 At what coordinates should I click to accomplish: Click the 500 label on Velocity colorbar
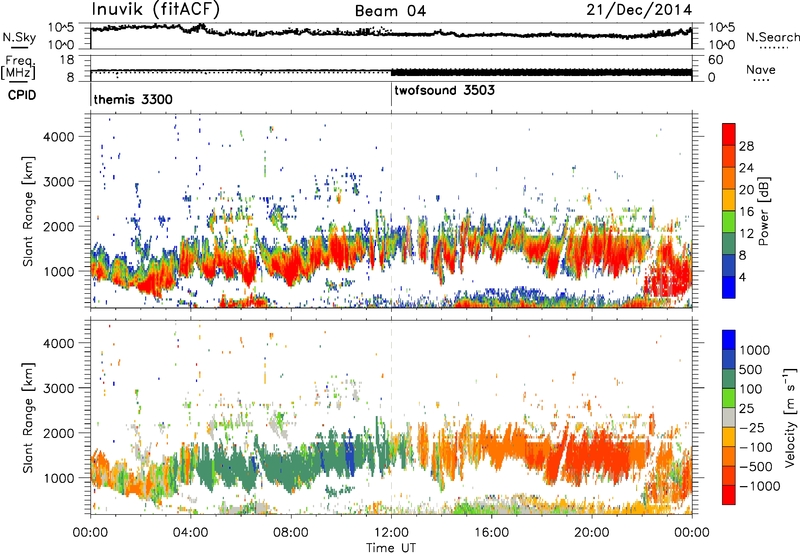pyautogui.click(x=751, y=370)
